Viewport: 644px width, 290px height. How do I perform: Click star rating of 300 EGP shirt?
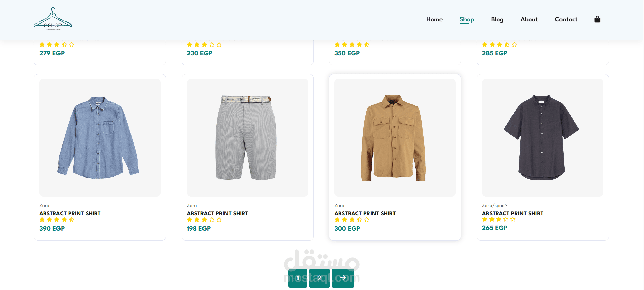click(352, 220)
